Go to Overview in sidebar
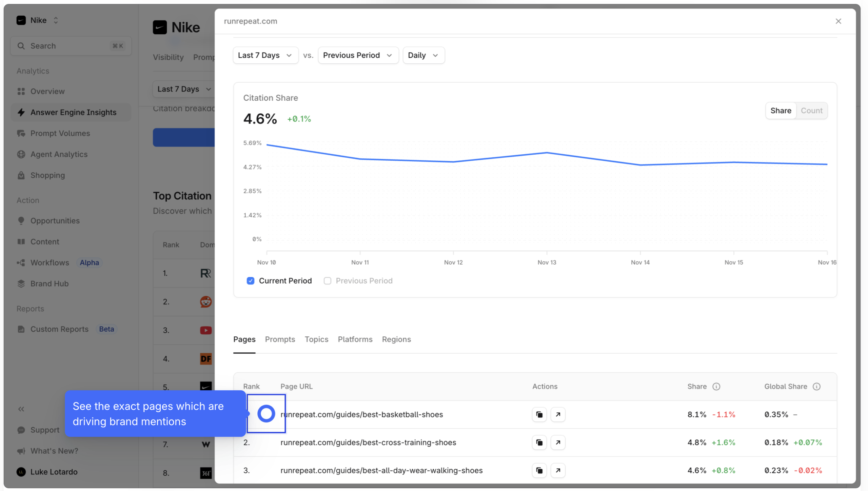The width and height of the screenshot is (868, 491). pyautogui.click(x=71, y=91)
